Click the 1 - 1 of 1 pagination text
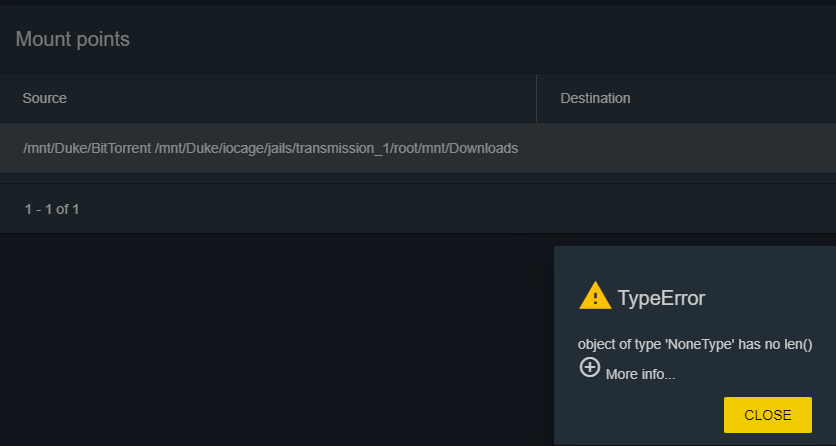The image size is (836, 446). point(52,209)
